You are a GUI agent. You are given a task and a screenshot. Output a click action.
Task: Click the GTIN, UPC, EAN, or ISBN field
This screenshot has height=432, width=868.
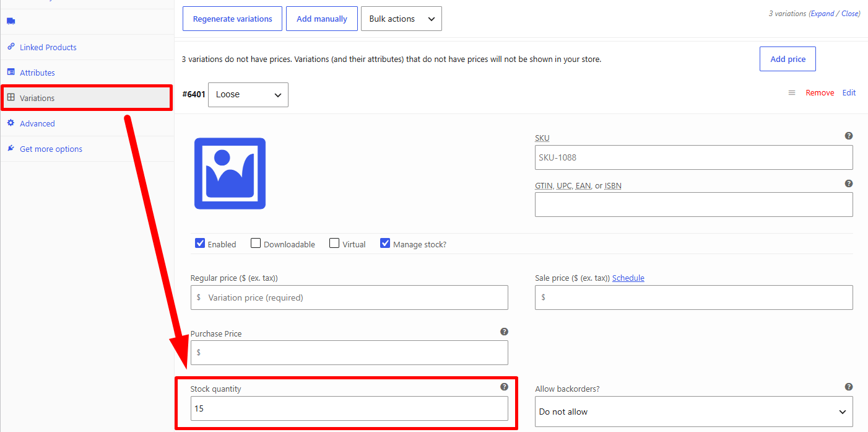694,205
